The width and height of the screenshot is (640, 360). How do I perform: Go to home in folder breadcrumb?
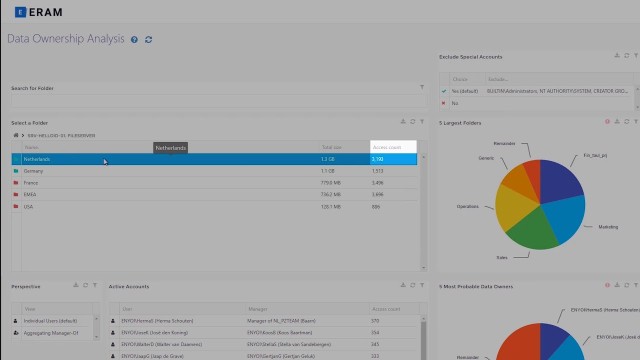pyautogui.click(x=16, y=135)
